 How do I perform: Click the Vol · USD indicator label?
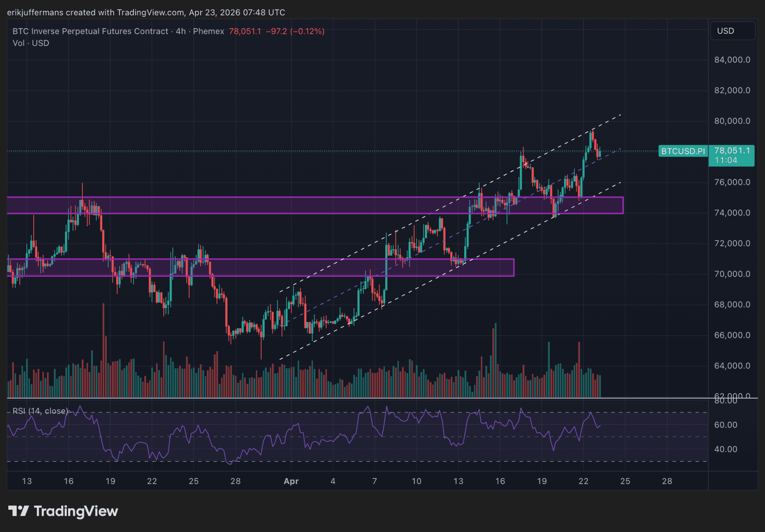[31, 43]
